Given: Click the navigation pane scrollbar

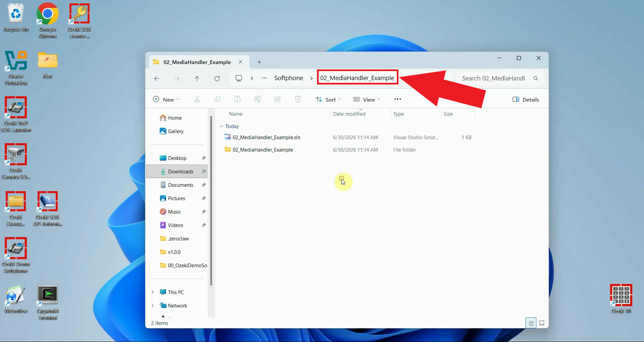Looking at the screenshot, I should [x=211, y=201].
